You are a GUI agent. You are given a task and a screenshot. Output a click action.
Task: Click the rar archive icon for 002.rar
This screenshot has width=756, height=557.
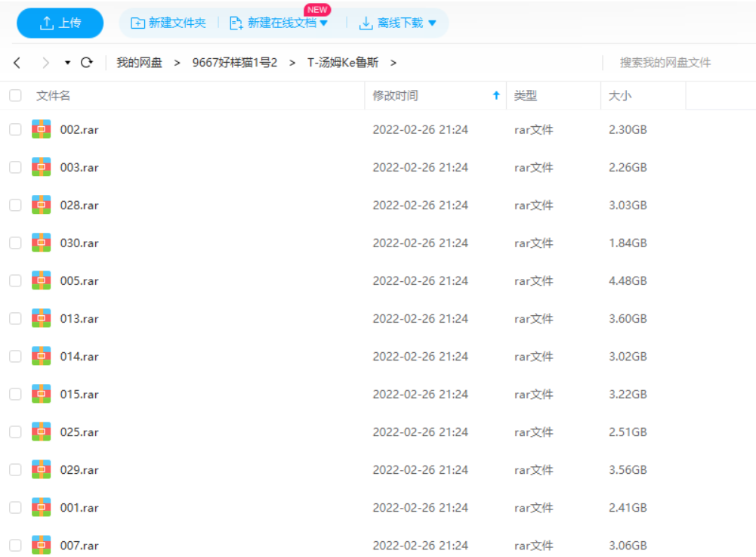click(41, 129)
